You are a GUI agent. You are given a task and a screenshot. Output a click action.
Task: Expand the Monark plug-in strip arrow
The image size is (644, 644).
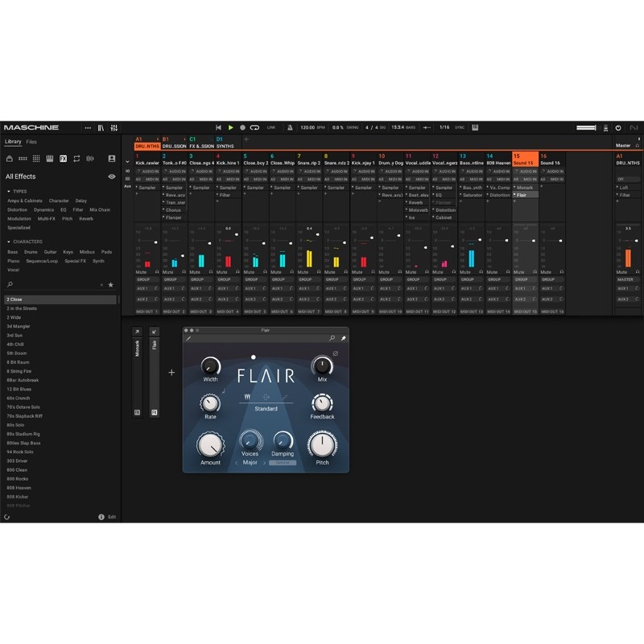coord(137,332)
